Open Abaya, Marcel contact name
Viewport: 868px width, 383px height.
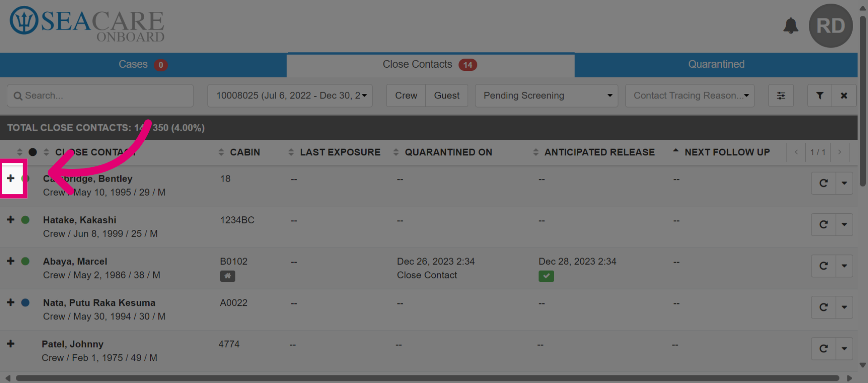[75, 262]
